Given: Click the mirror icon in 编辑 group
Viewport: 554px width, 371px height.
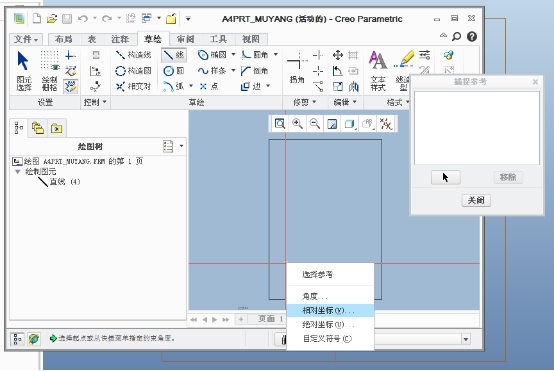Looking at the screenshot, I should (x=354, y=86).
